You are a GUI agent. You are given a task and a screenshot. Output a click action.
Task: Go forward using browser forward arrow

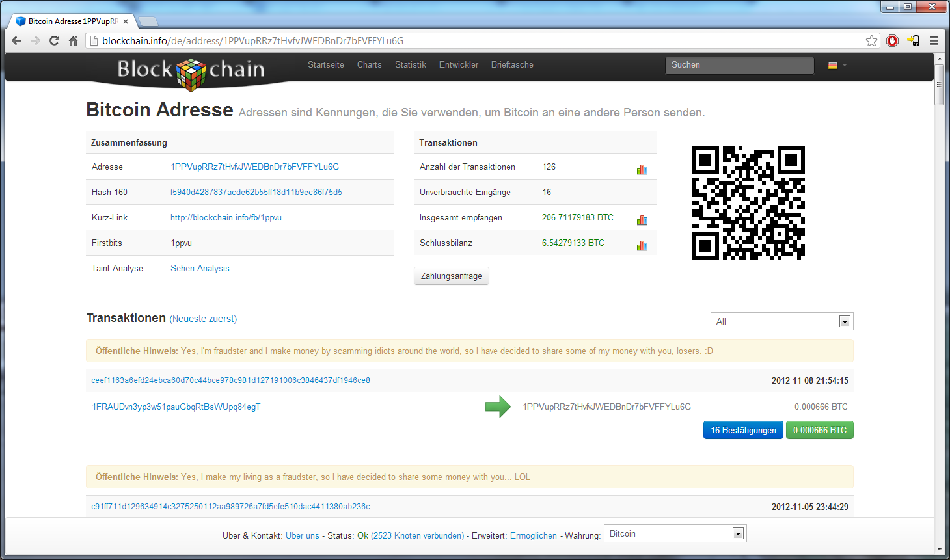[x=35, y=40]
